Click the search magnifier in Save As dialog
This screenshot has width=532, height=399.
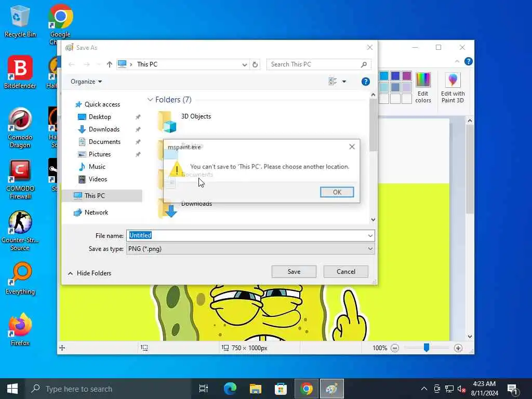tap(364, 64)
